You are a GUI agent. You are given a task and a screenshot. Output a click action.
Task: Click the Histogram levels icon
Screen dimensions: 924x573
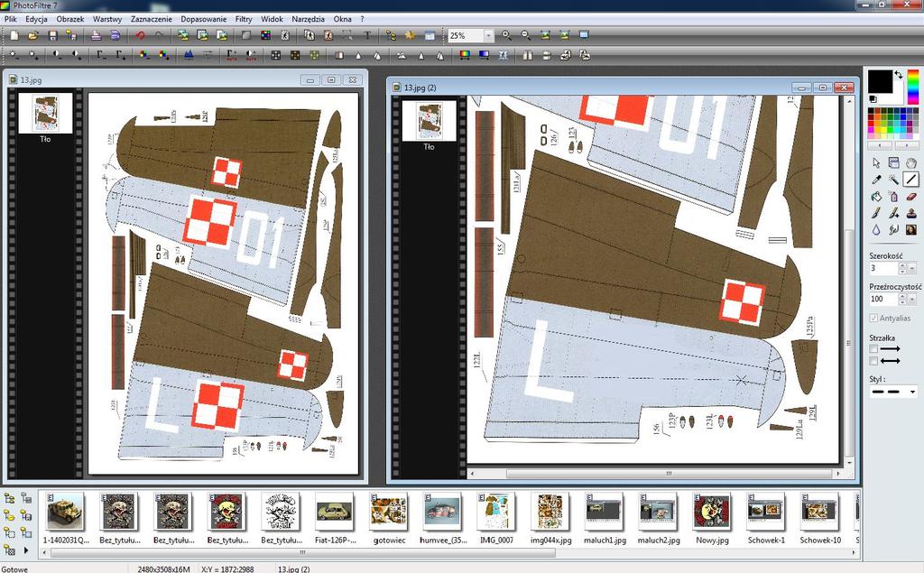(x=189, y=55)
